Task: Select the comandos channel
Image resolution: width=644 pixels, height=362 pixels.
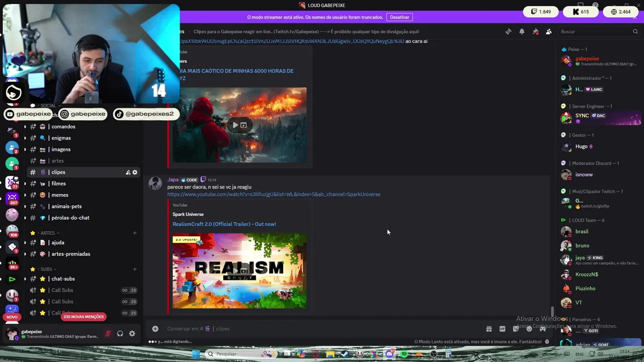Action: point(83,127)
